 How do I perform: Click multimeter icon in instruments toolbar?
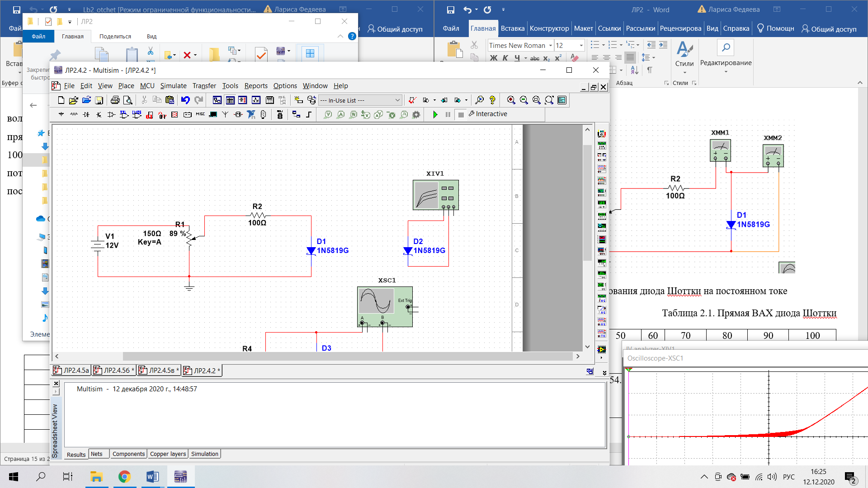pyautogui.click(x=602, y=134)
